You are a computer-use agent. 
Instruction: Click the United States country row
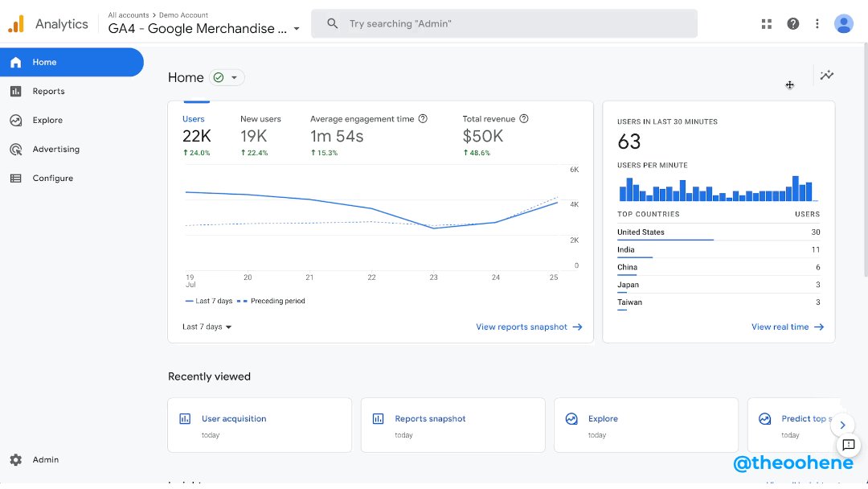[719, 232]
